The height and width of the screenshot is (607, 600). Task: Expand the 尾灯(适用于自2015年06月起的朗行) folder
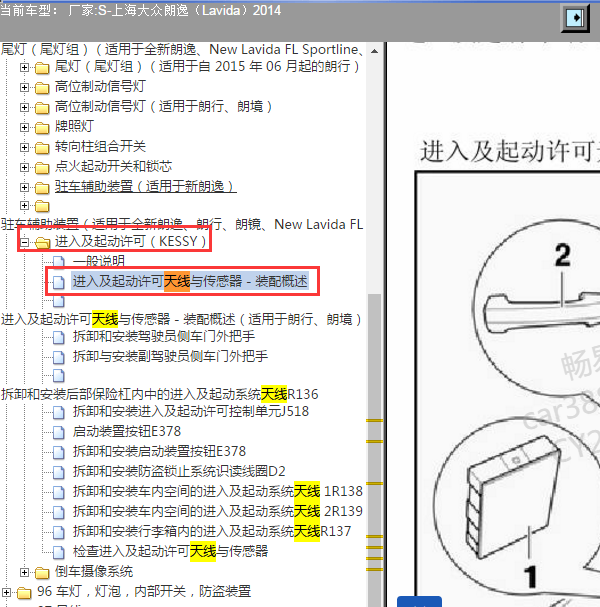point(24,67)
